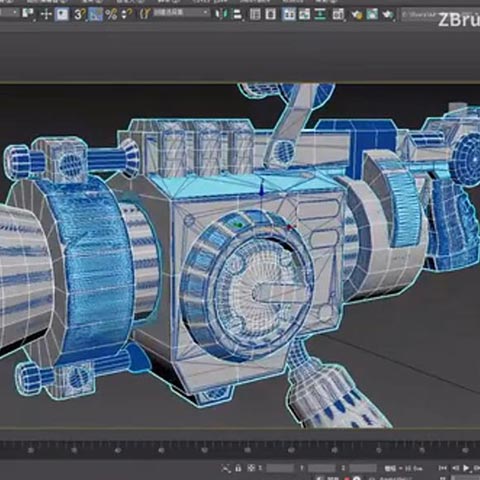Toggle the Scene Explorer icon
This screenshot has height=480, width=480.
[x=255, y=14]
